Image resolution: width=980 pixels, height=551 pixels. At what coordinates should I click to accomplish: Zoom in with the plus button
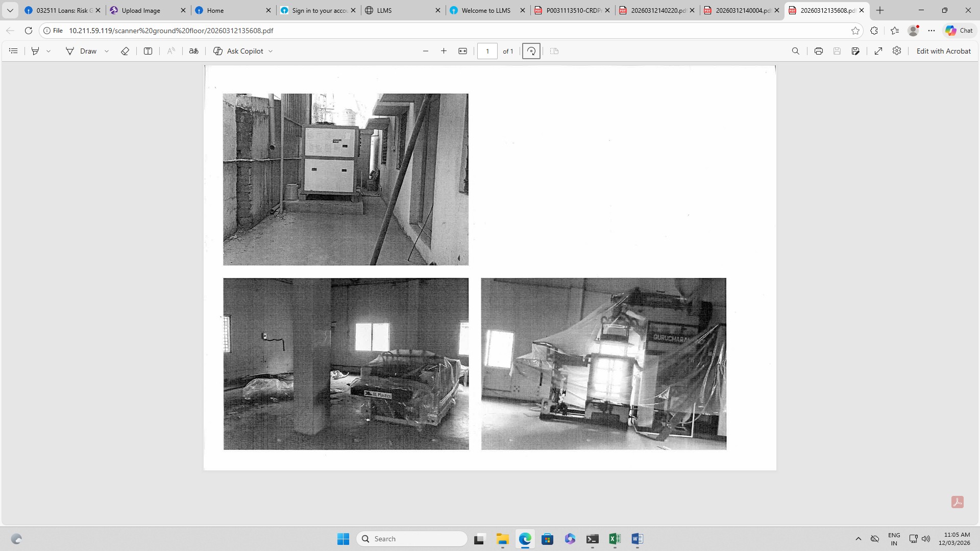(444, 51)
